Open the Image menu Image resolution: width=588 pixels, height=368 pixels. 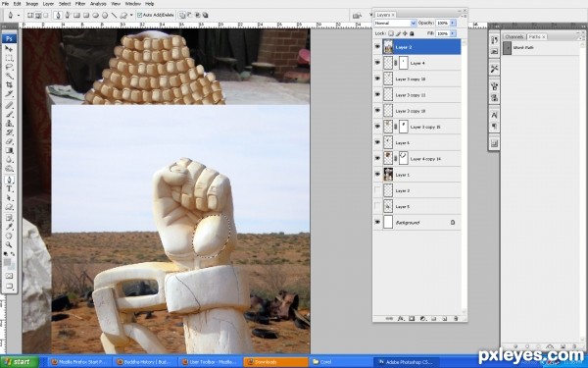coord(32,4)
